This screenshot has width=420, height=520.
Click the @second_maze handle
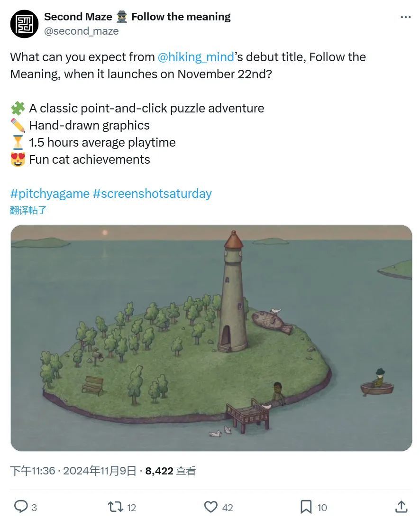81,31
